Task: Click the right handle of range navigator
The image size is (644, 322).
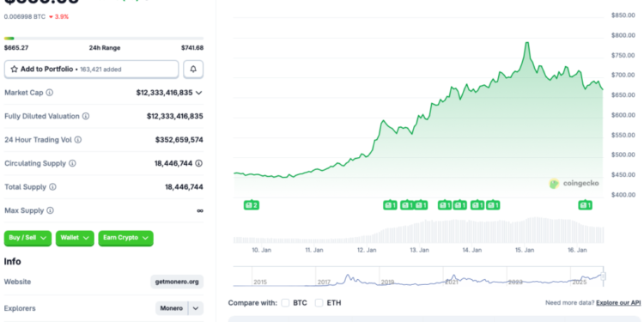Action: (603, 276)
